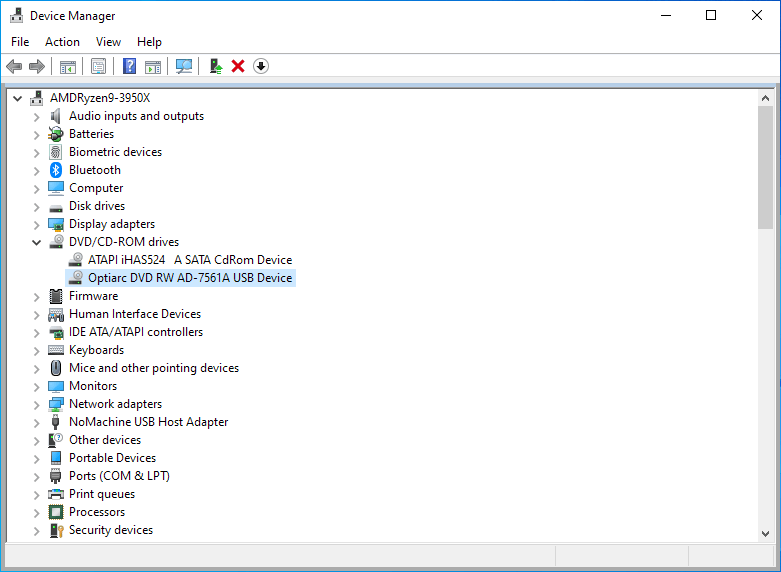Click the Bluetooth category icon
781x572 pixels.
click(x=56, y=170)
